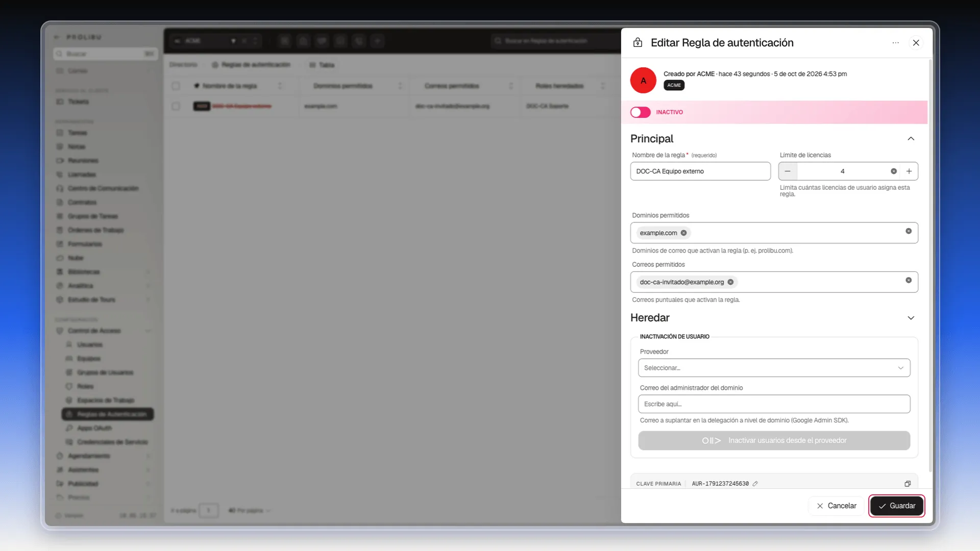Click Inactivar usuarios desde el proveedor button

pos(774,440)
